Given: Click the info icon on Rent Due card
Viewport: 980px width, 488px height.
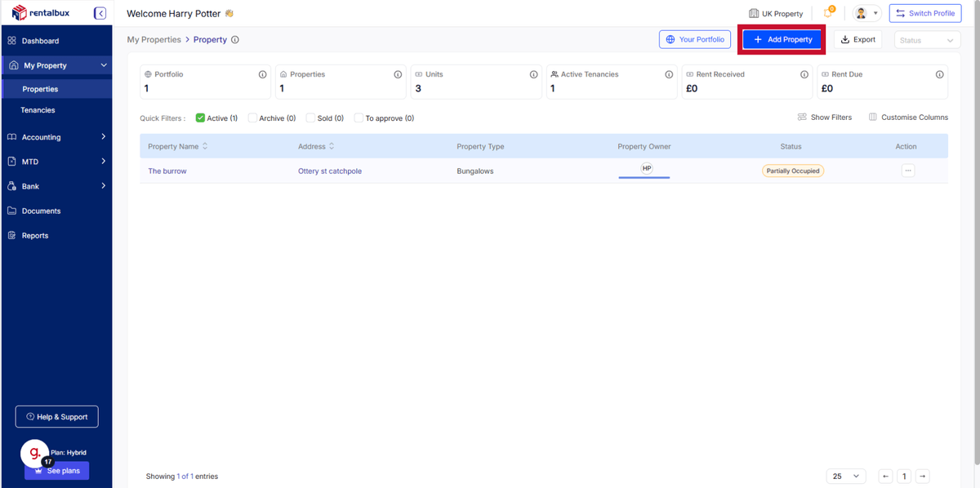Looking at the screenshot, I should point(940,74).
